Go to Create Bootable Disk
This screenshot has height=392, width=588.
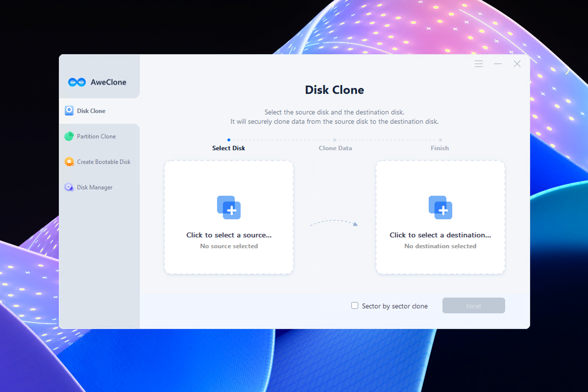click(100, 162)
